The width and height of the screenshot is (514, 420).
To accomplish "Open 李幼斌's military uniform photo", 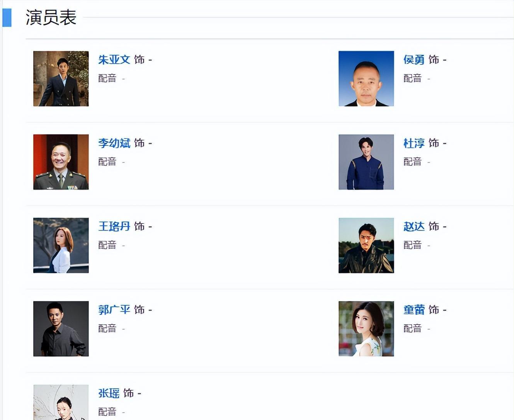I will pyautogui.click(x=61, y=162).
